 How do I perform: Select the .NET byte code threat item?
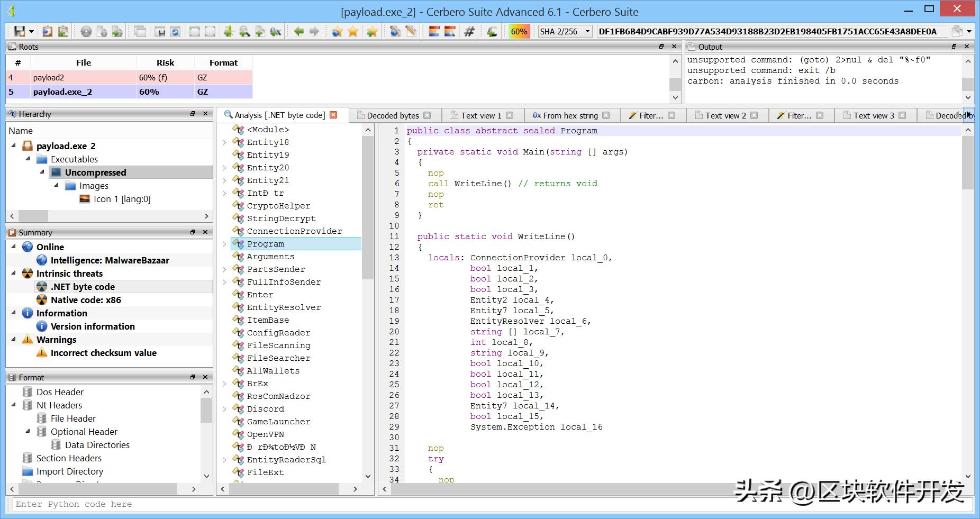pos(83,287)
